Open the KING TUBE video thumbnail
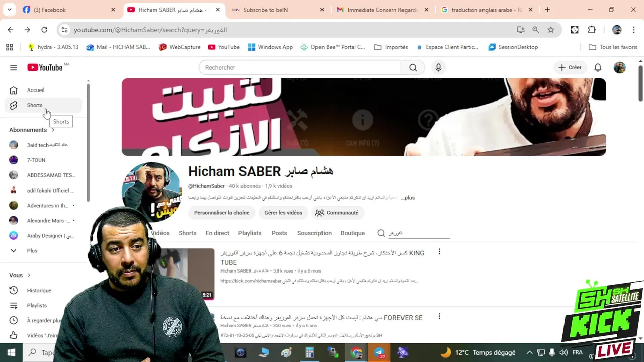The height and width of the screenshot is (362, 644). pos(182,274)
